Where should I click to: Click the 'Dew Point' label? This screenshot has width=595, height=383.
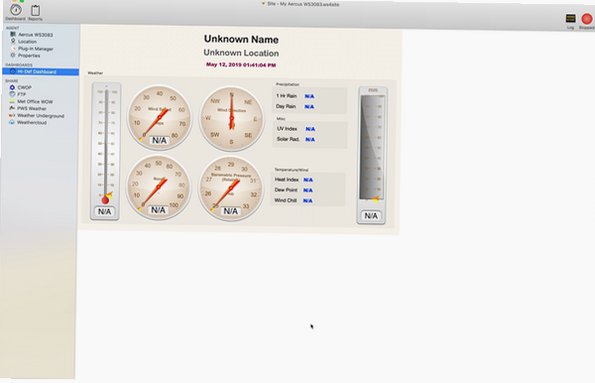[286, 190]
